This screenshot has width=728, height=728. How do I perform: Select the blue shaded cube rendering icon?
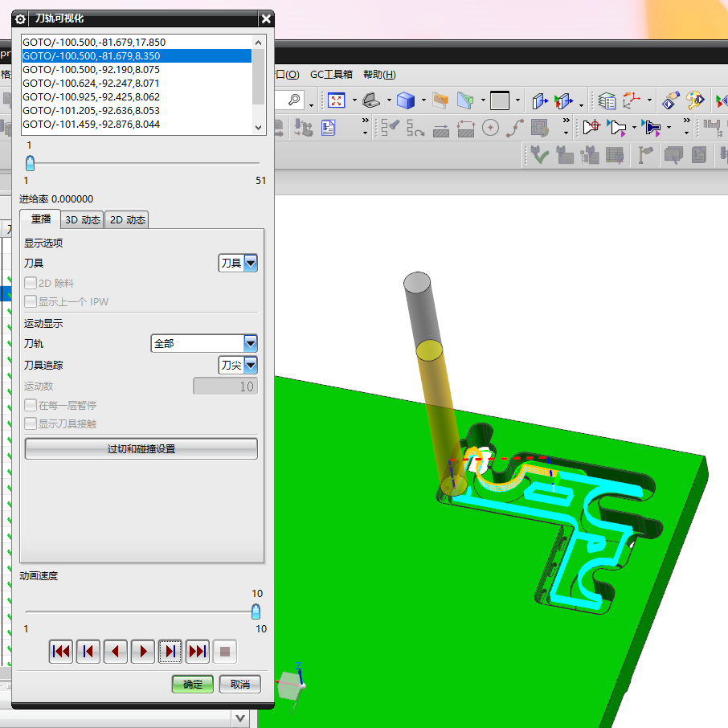point(405,100)
